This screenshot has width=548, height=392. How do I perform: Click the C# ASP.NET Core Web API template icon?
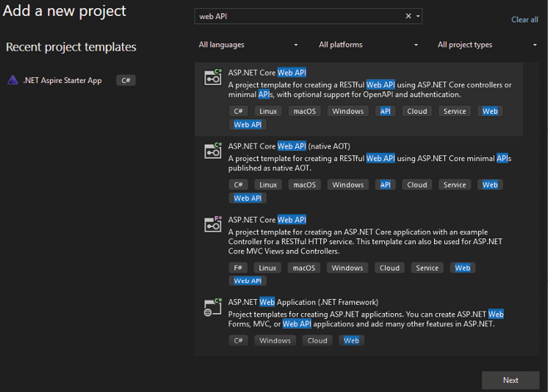(x=213, y=76)
